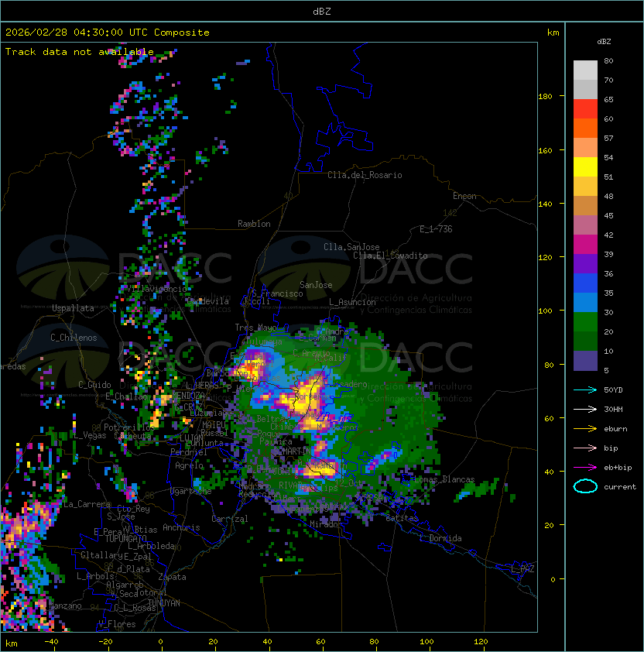Click the 'Carrizal' map label
Screen dimensions: 644x652
pos(230,519)
